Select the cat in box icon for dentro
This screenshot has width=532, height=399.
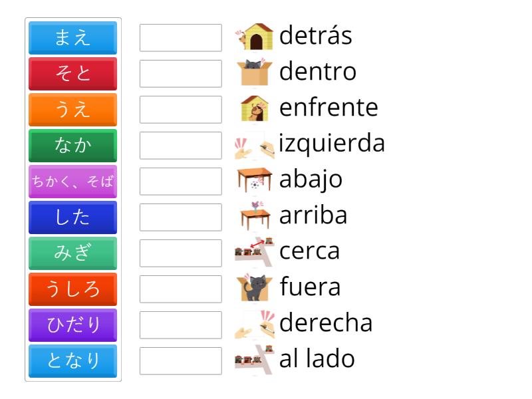[x=258, y=72]
